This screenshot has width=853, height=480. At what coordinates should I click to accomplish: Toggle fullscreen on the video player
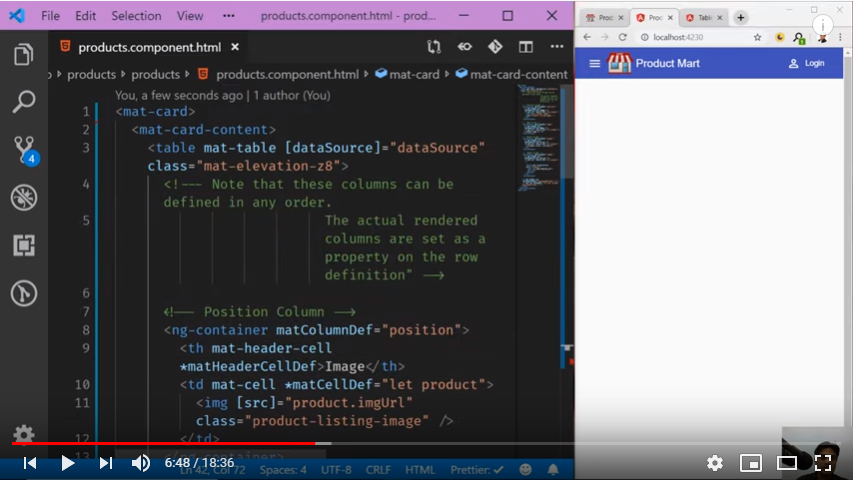[x=823, y=462]
